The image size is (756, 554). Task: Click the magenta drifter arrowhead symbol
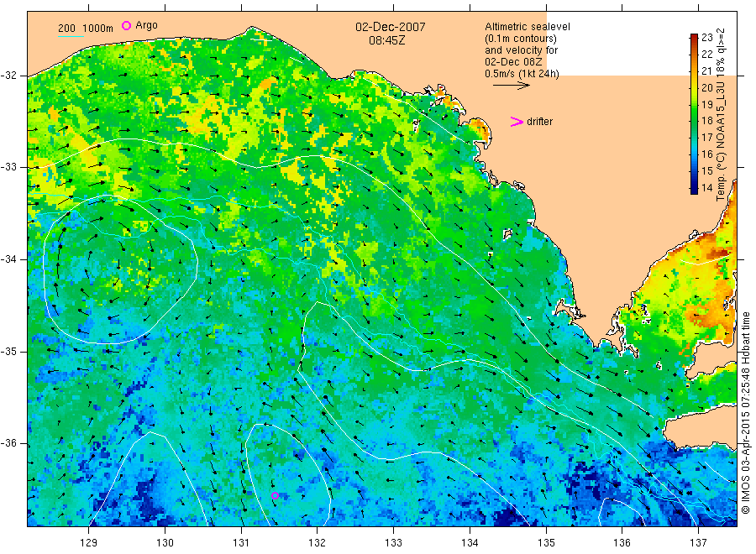517,122
